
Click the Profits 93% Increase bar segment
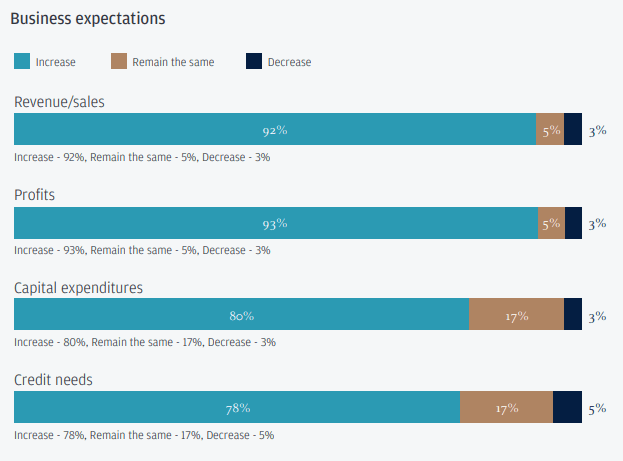point(275,223)
